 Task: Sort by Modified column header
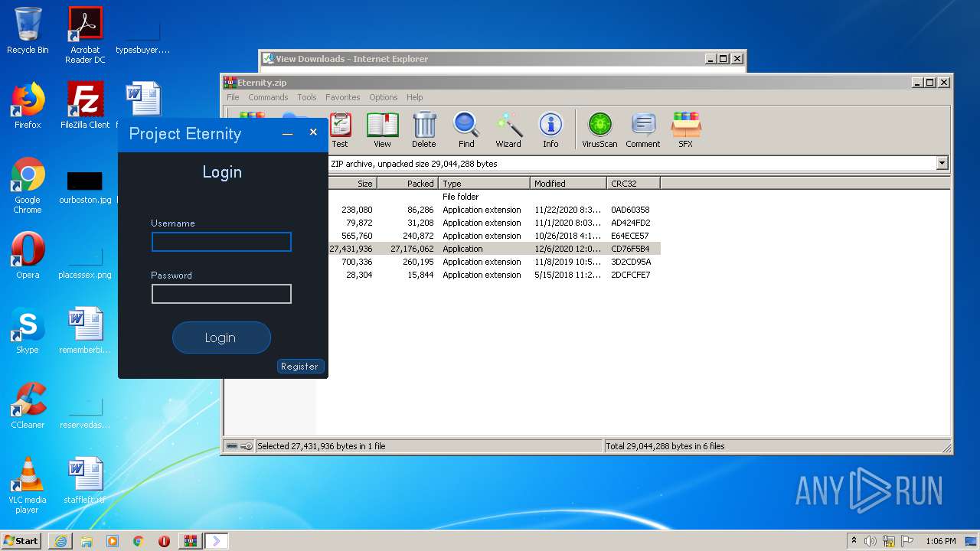569,184
